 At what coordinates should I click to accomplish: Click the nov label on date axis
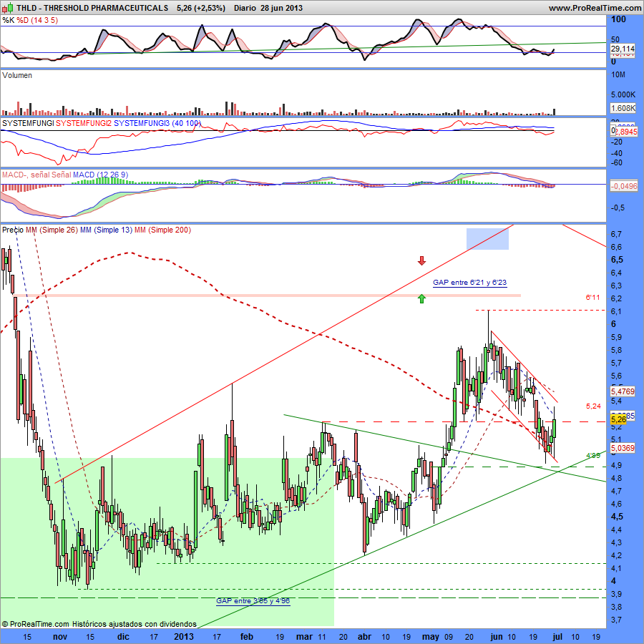60,637
